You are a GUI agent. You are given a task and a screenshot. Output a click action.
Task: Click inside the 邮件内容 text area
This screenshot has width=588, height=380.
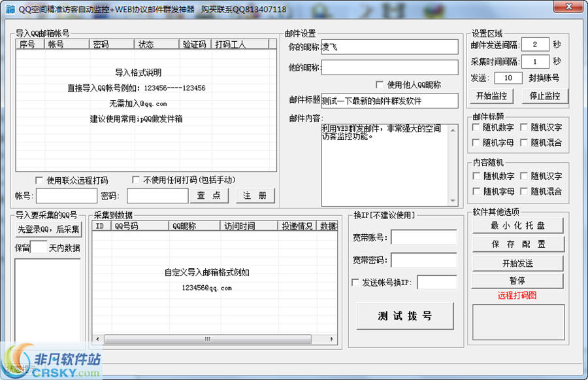point(385,165)
